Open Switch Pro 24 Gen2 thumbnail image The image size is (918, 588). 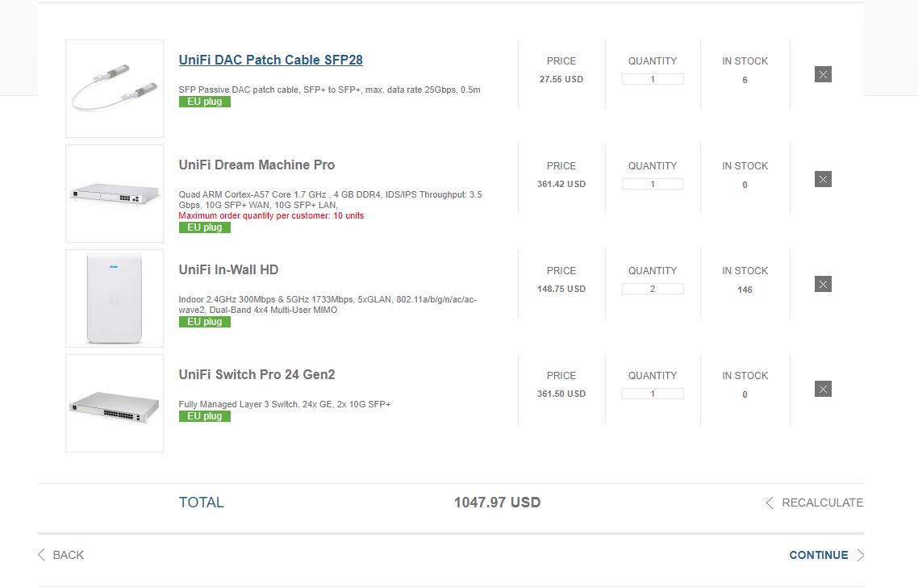(x=115, y=403)
